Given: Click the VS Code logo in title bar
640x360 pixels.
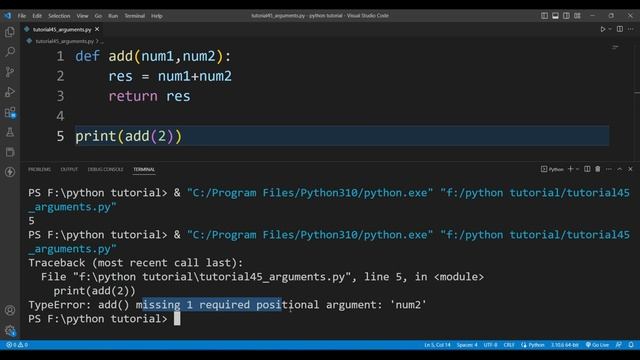Looking at the screenshot, I should click(x=8, y=16).
